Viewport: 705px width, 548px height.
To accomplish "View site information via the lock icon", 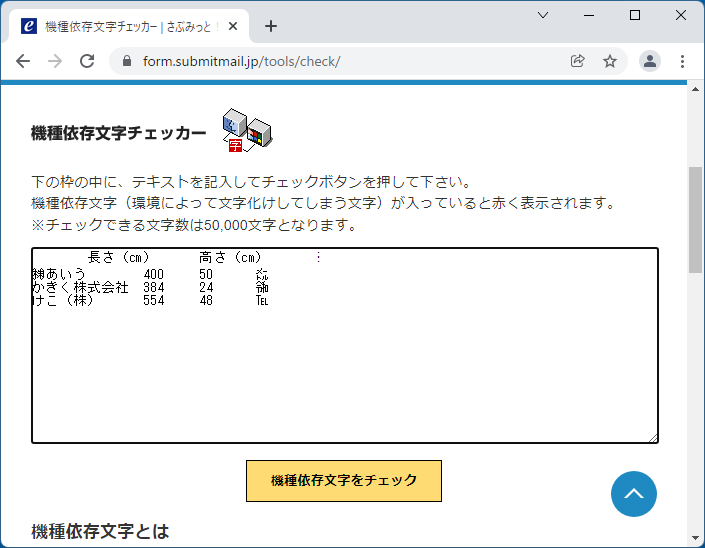I will 127,61.
